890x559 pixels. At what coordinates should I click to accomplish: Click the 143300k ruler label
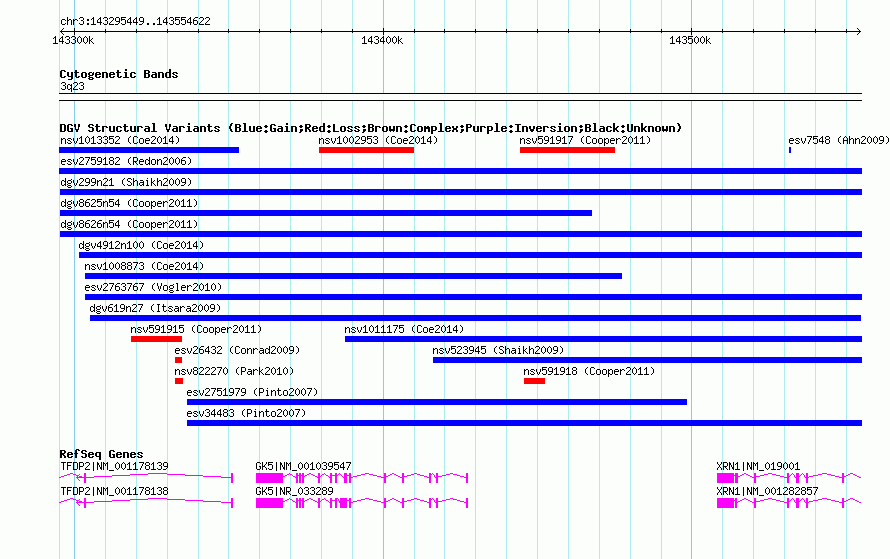[x=73, y=40]
